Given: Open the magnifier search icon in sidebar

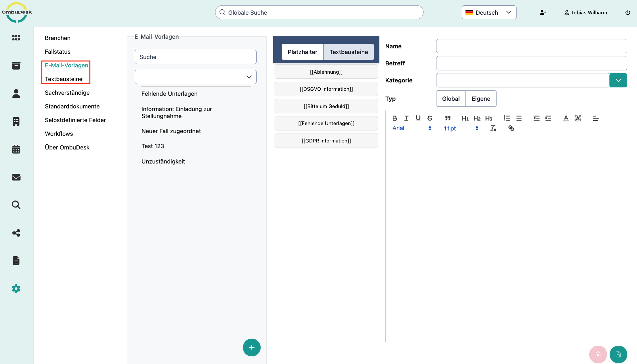Looking at the screenshot, I should (16, 205).
